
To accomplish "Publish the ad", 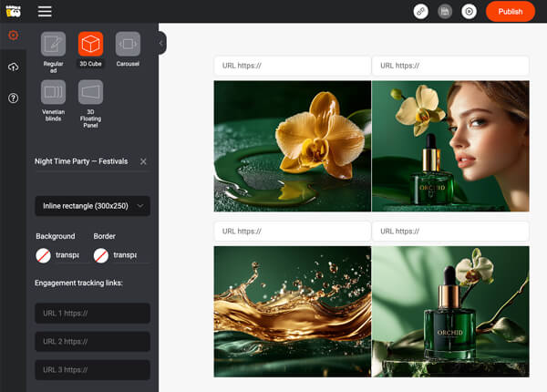I will coord(510,12).
